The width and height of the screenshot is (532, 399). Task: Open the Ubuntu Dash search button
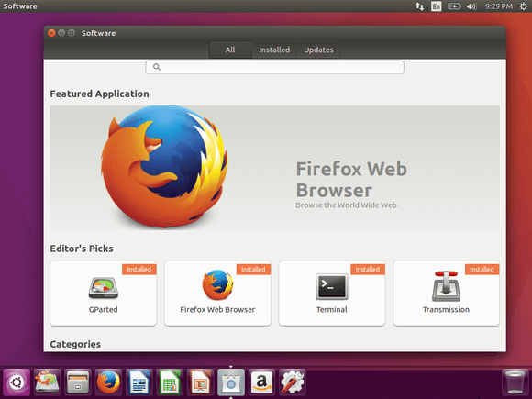(x=17, y=382)
